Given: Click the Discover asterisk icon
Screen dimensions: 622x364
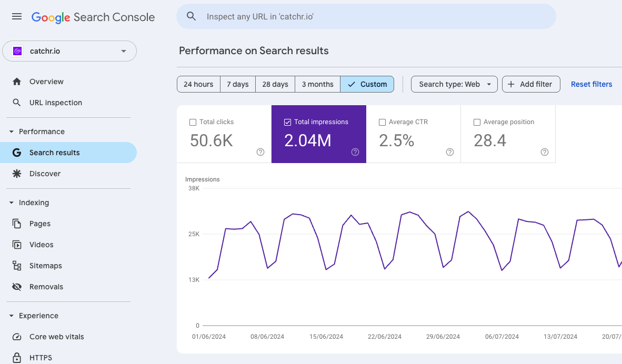Looking at the screenshot, I should [17, 174].
